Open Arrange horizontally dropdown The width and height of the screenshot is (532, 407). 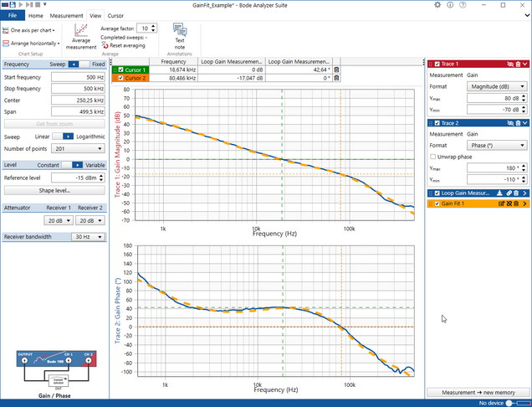[x=31, y=44]
